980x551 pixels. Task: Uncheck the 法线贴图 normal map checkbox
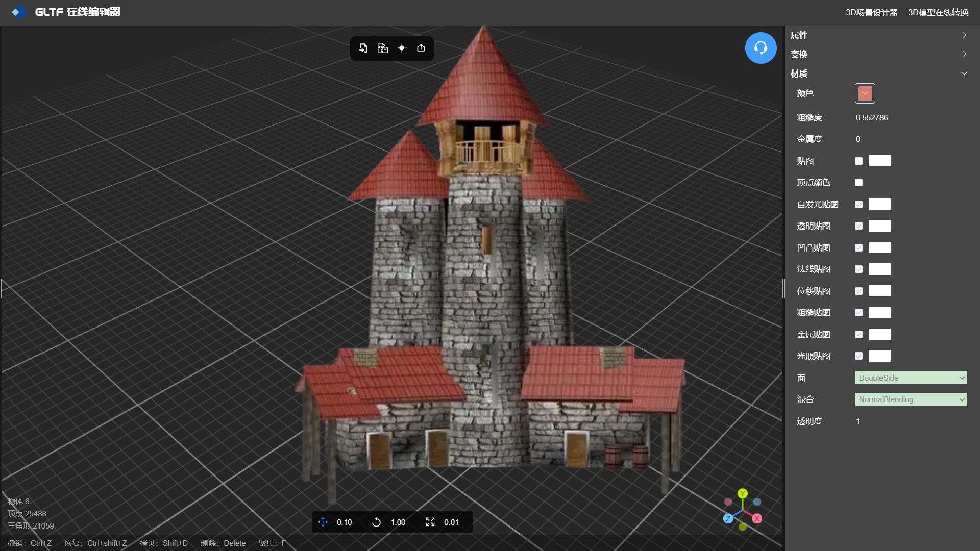tap(859, 269)
